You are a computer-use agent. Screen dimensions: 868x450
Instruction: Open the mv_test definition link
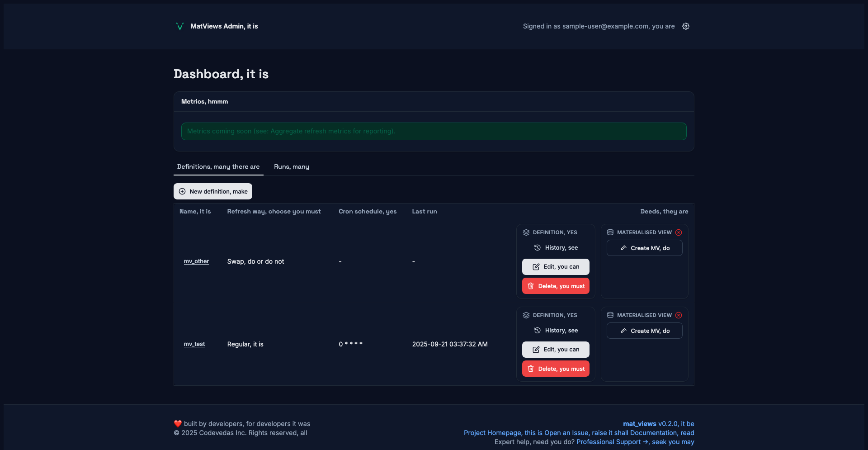pyautogui.click(x=194, y=344)
